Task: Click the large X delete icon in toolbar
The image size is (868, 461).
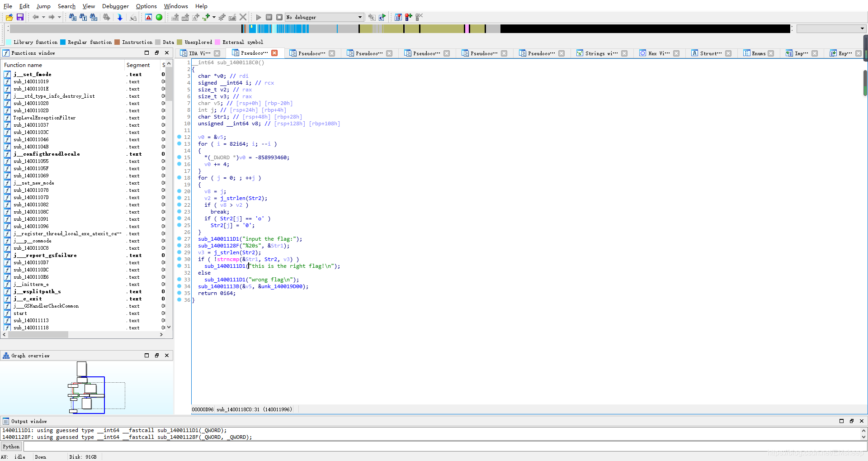Action: click(243, 17)
